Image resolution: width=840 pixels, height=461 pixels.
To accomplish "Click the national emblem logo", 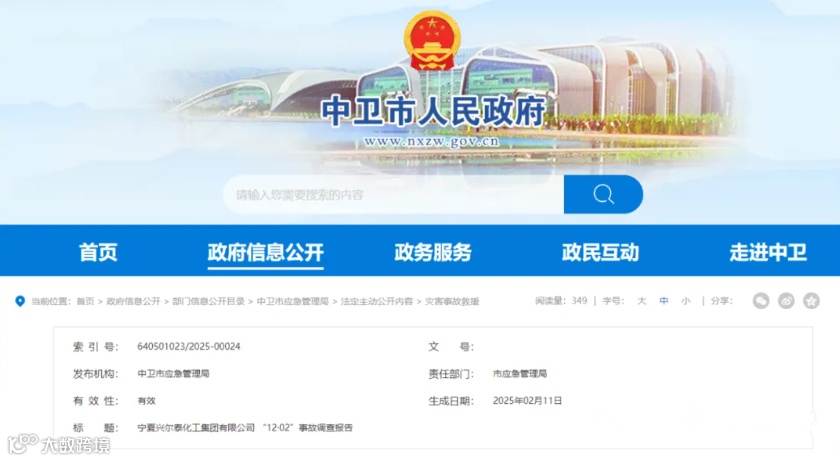I will point(432,41).
